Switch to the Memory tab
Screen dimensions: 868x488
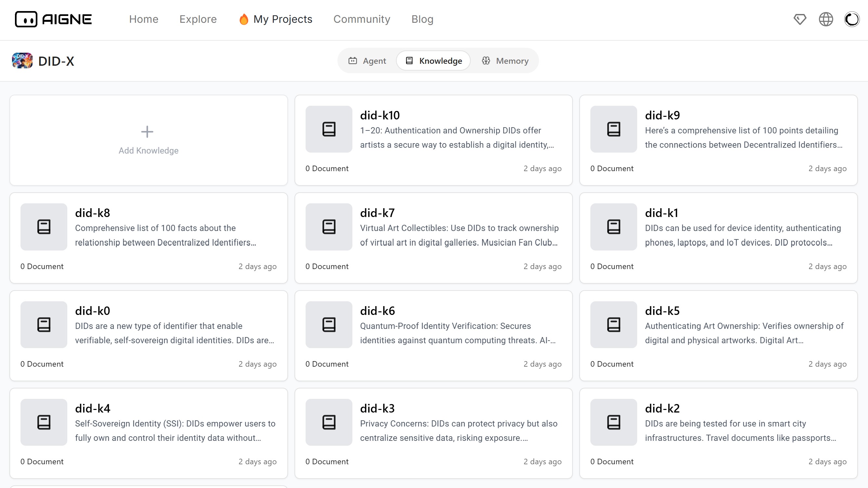click(505, 61)
